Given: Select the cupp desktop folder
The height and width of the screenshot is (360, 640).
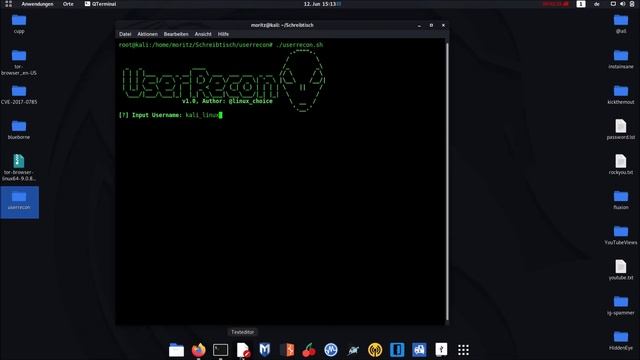Looking at the screenshot, I should click(x=19, y=24).
